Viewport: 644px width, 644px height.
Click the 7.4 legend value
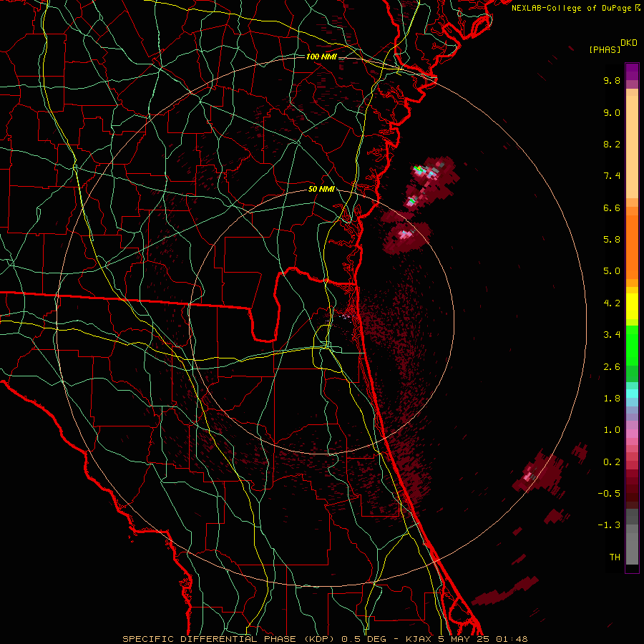[x=612, y=176]
